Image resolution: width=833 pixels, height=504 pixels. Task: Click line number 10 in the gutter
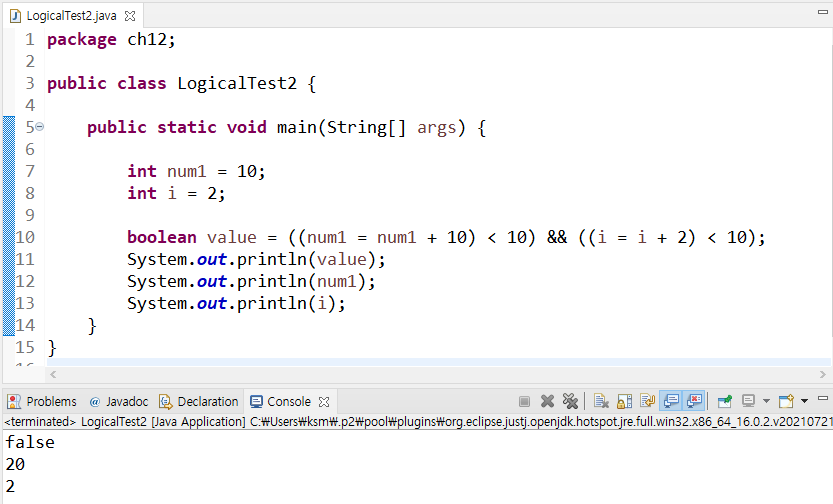(x=25, y=237)
